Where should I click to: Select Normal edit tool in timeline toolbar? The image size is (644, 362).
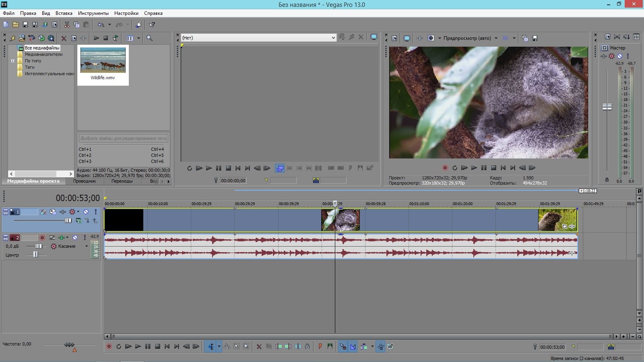pos(211,346)
